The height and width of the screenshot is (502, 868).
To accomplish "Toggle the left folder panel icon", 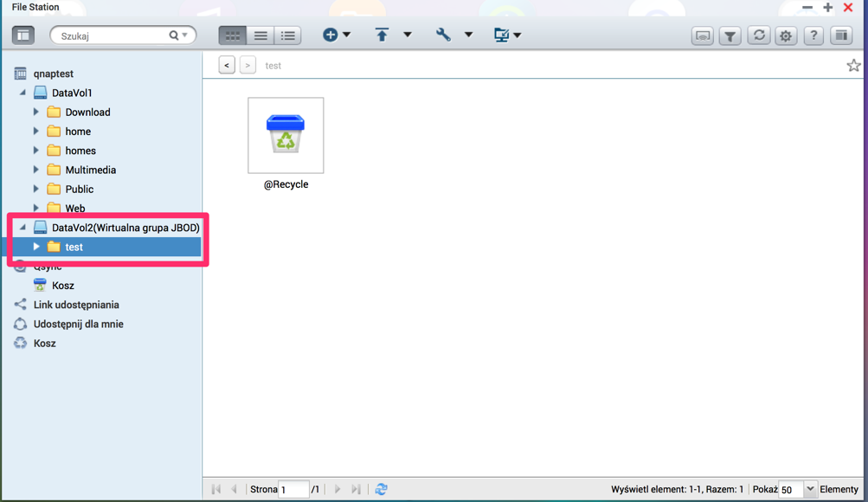I will coord(23,35).
